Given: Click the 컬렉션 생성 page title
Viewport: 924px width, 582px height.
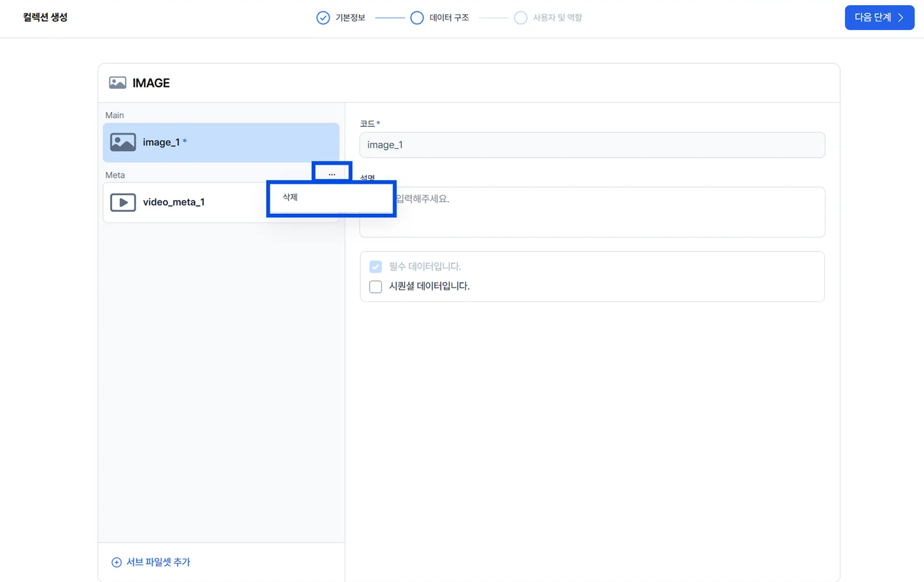Looking at the screenshot, I should tap(45, 17).
